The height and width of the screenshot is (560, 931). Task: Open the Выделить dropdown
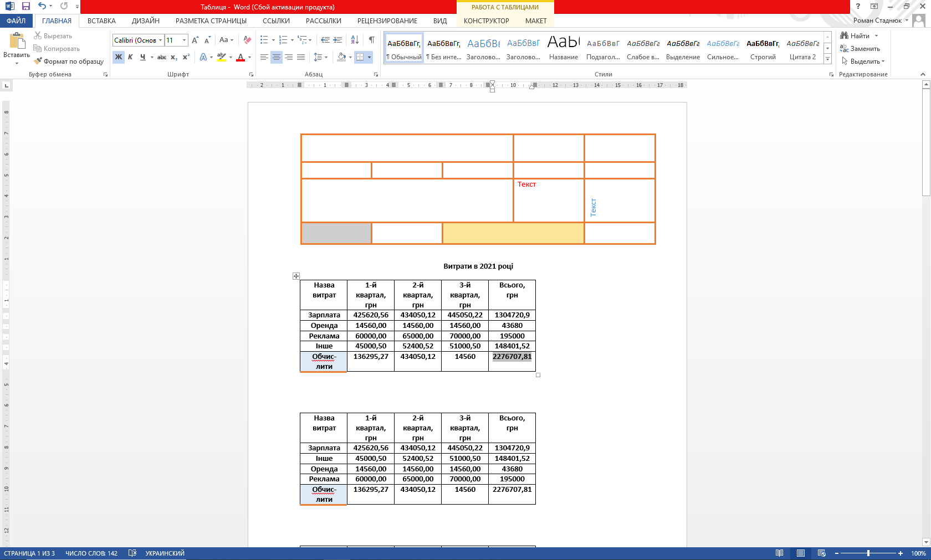[863, 61]
